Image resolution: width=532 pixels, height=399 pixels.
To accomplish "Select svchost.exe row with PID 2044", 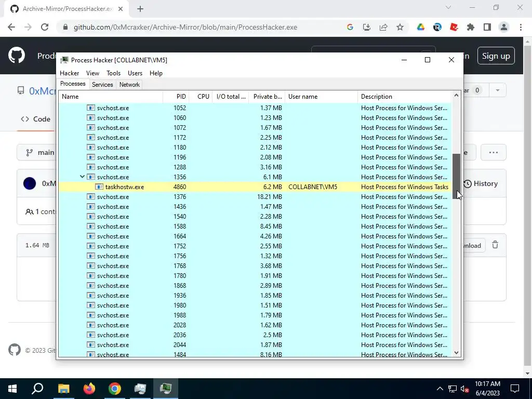I will point(255,345).
